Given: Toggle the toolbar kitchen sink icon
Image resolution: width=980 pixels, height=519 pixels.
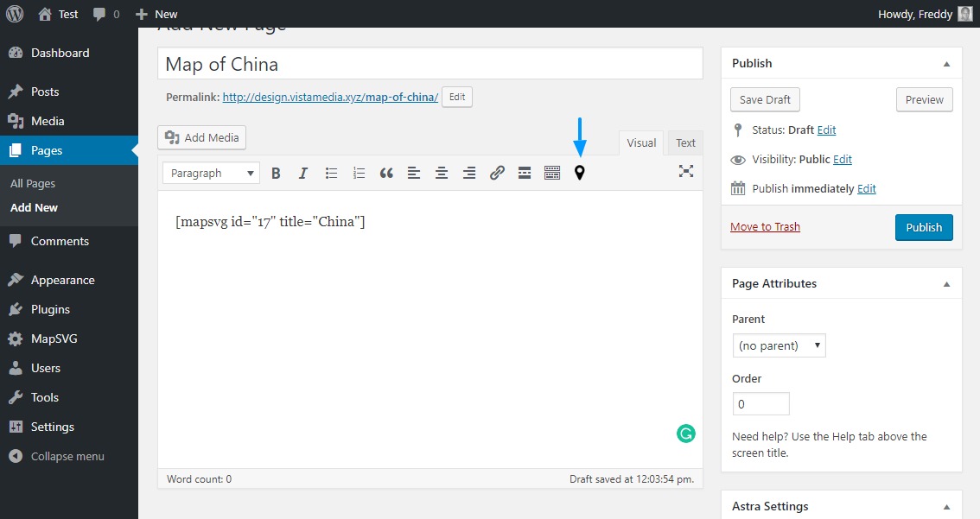Looking at the screenshot, I should coord(552,173).
